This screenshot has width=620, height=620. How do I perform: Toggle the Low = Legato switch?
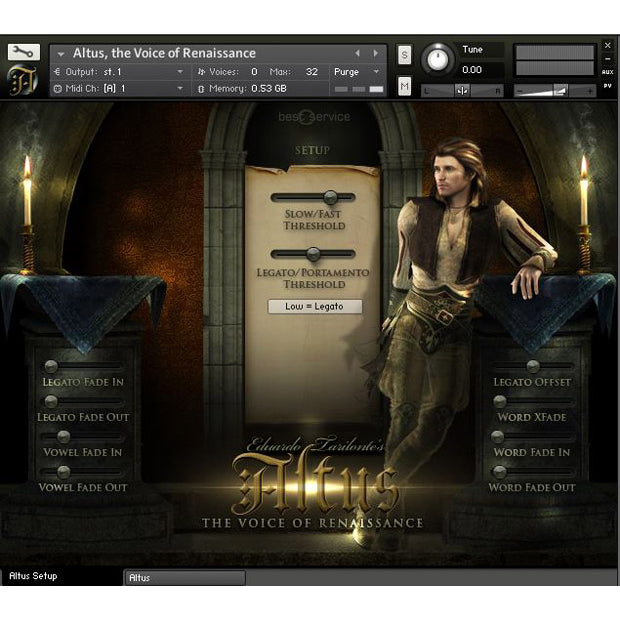tap(315, 307)
